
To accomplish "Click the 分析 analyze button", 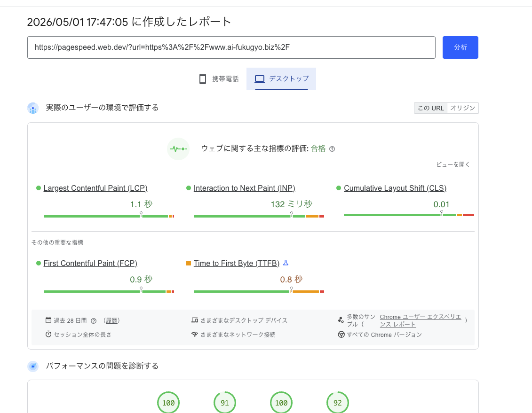I will pyautogui.click(x=460, y=47).
